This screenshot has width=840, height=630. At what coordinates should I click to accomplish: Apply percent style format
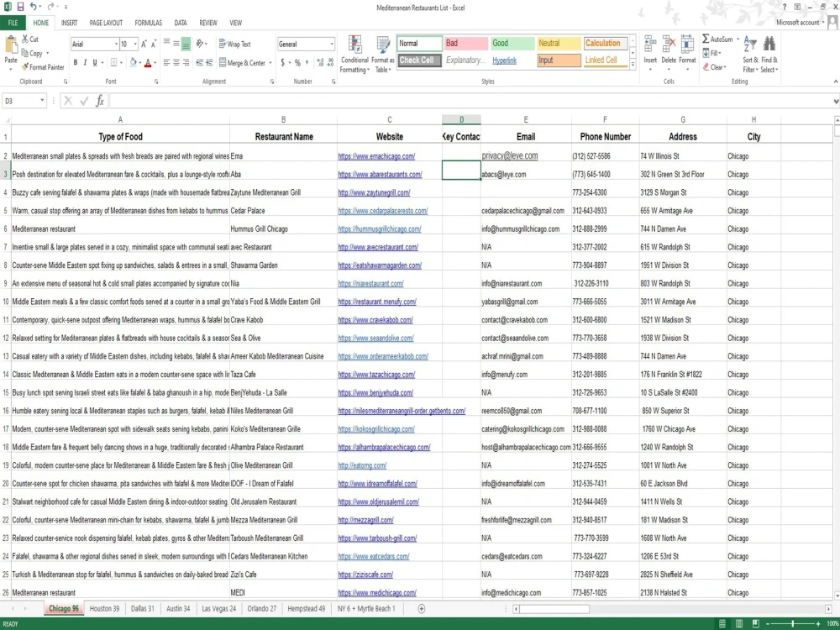(297, 63)
